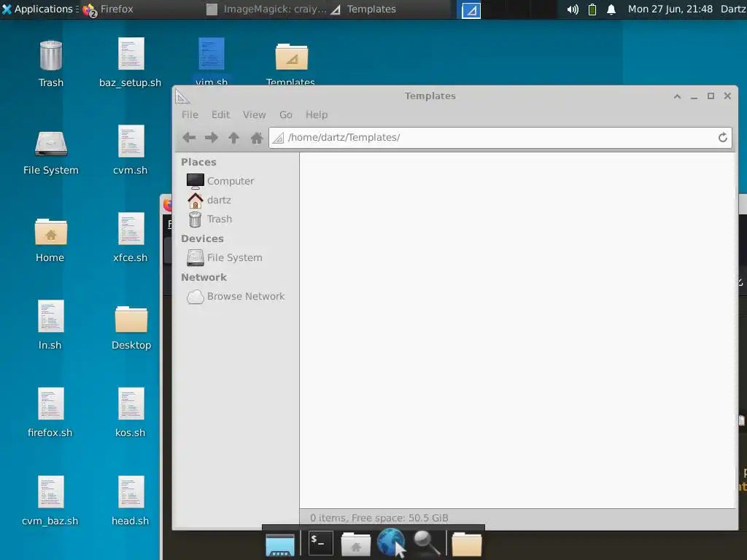Screen dimensions: 747x560
Task: Select the Trash desktop icon
Action: 51,64
